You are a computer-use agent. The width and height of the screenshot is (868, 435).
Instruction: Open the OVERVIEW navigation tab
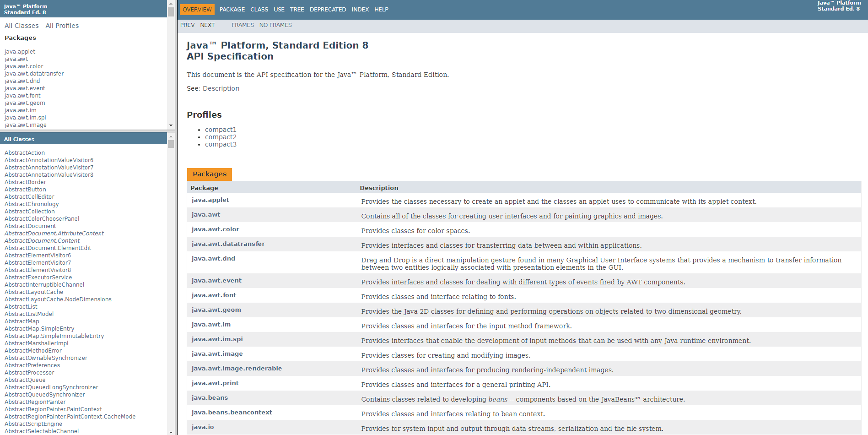[x=197, y=10]
